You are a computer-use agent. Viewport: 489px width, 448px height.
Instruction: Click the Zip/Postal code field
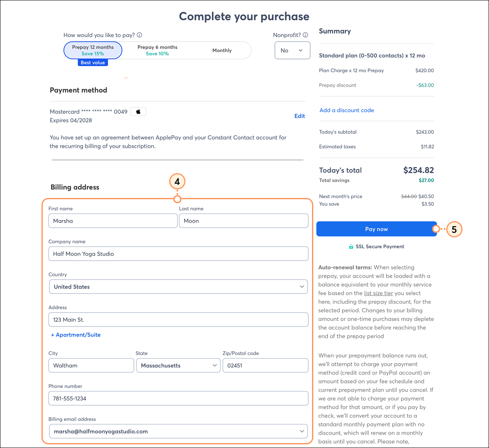click(265, 365)
